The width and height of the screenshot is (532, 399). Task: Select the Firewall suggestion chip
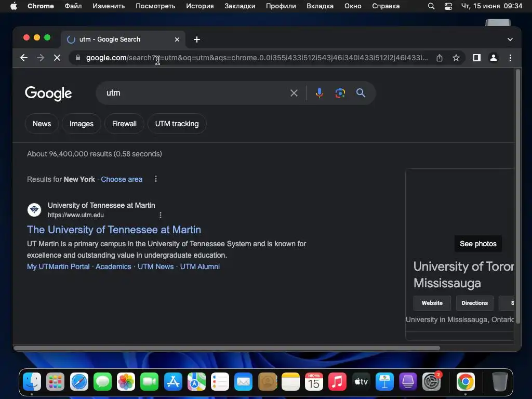point(124,124)
